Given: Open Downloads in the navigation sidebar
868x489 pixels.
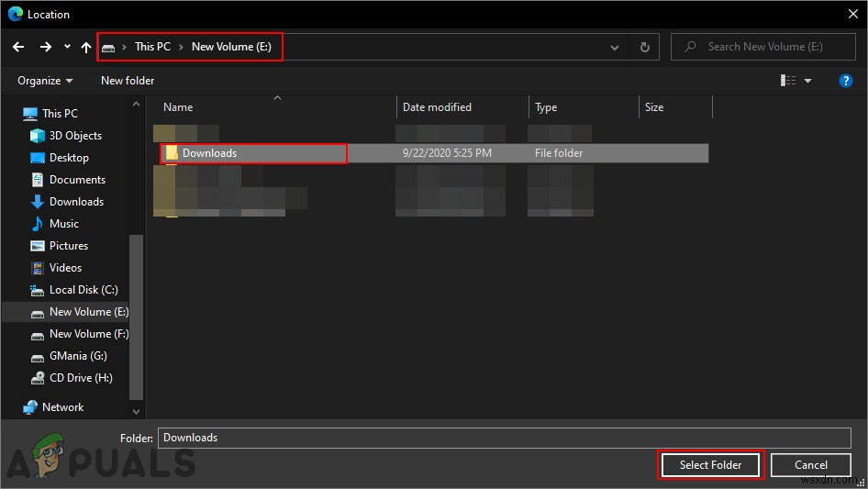Looking at the screenshot, I should click(x=76, y=202).
